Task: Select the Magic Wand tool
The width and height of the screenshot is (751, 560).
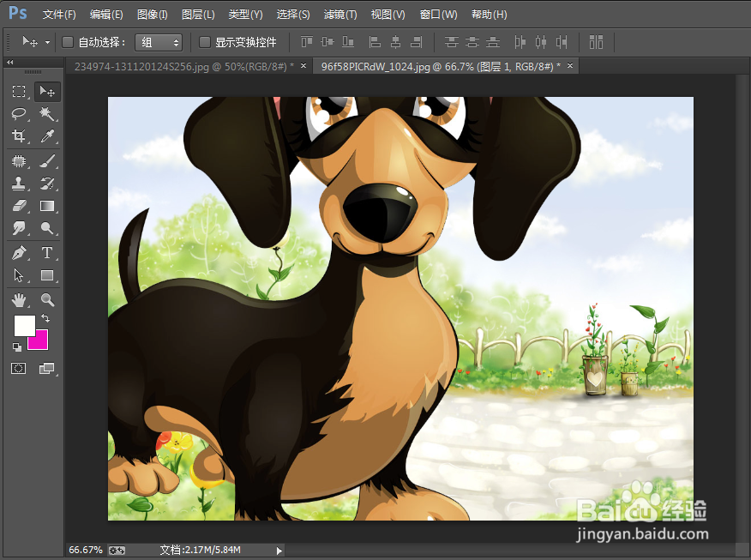Action: [x=47, y=113]
